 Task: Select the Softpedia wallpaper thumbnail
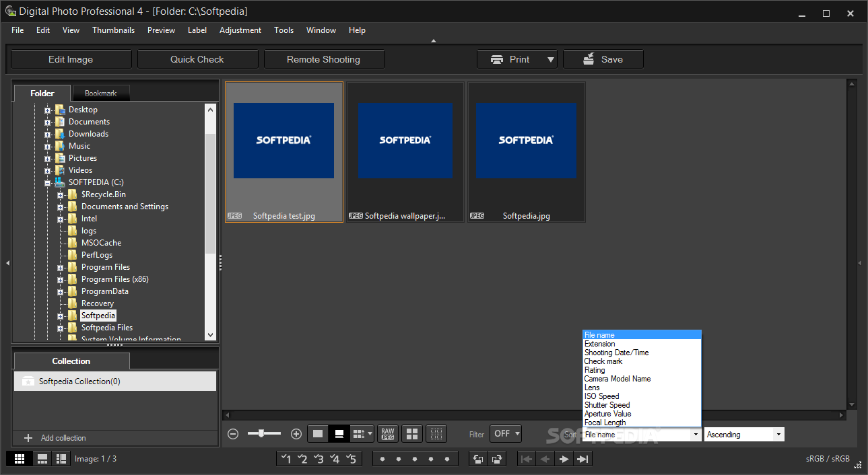(x=405, y=152)
